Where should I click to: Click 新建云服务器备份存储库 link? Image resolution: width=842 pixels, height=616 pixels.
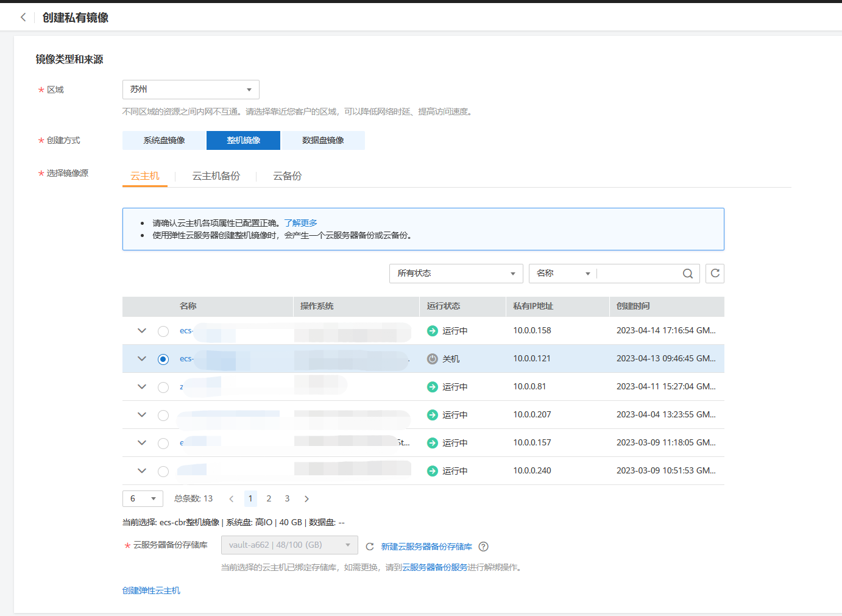click(426, 547)
